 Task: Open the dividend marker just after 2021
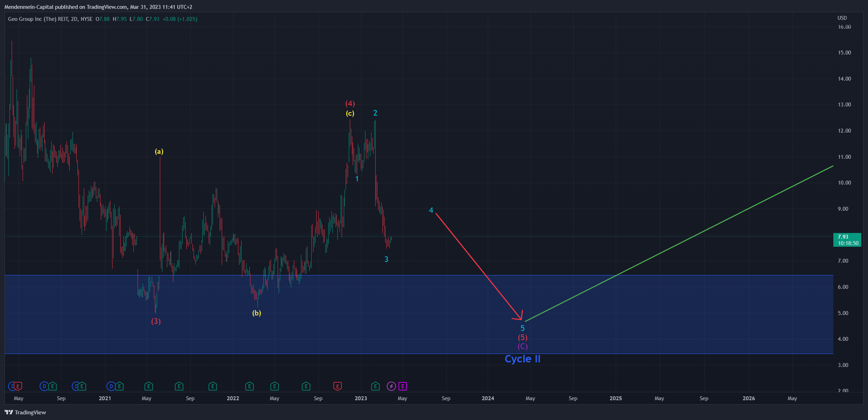tap(111, 386)
